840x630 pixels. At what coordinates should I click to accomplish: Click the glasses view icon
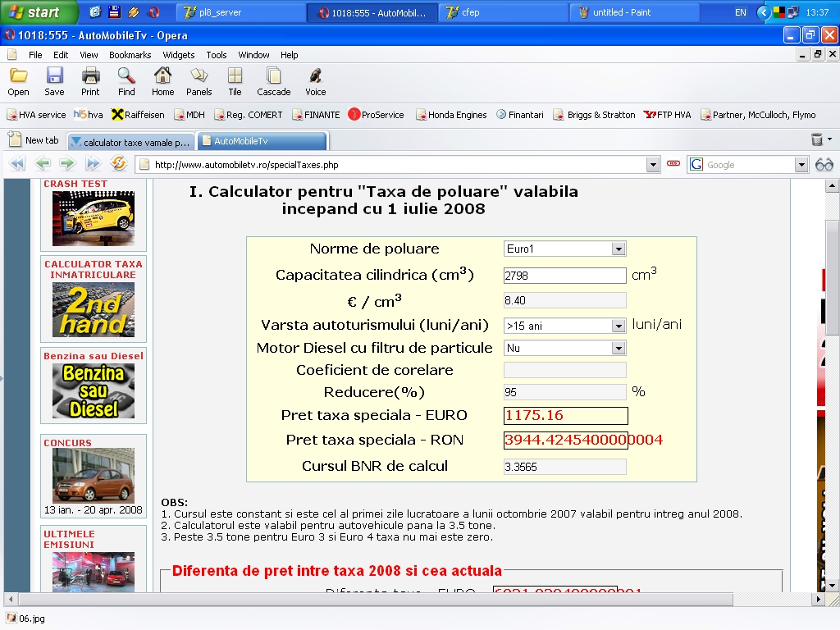pyautogui.click(x=824, y=165)
